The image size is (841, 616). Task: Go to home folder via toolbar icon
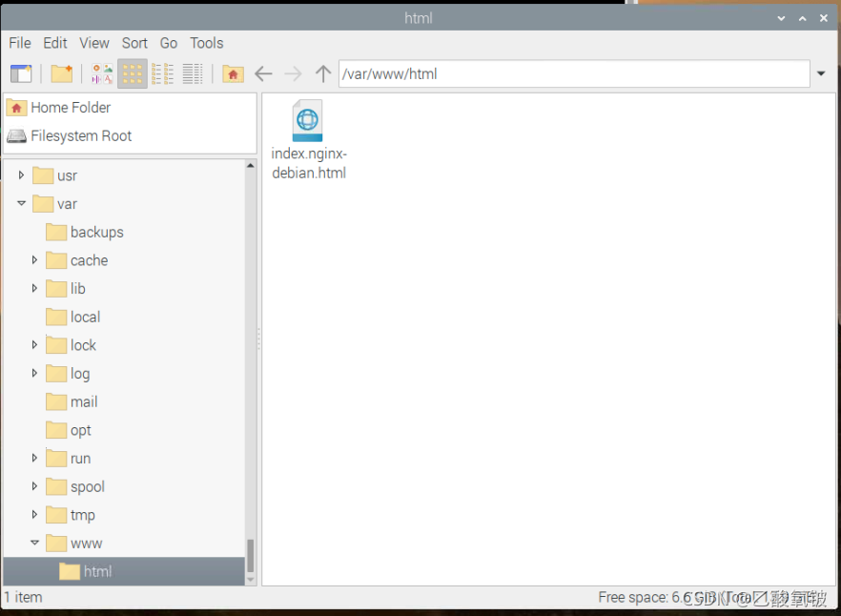click(x=233, y=73)
